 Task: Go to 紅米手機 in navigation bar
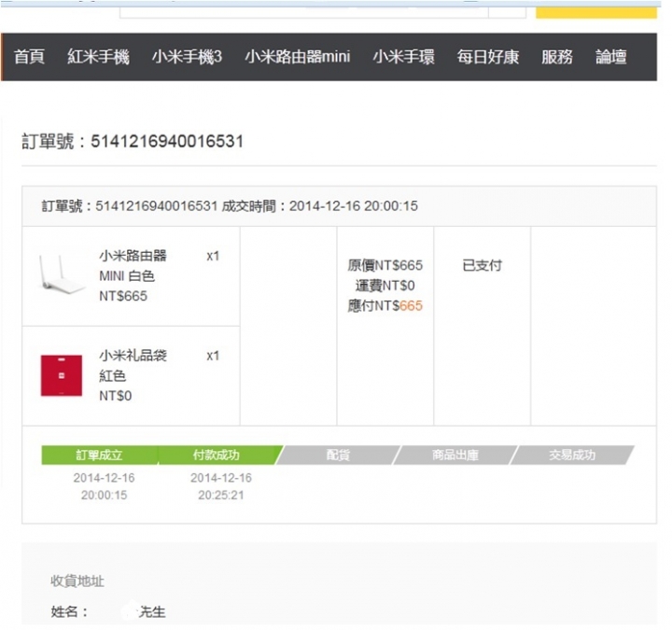pyautogui.click(x=98, y=57)
